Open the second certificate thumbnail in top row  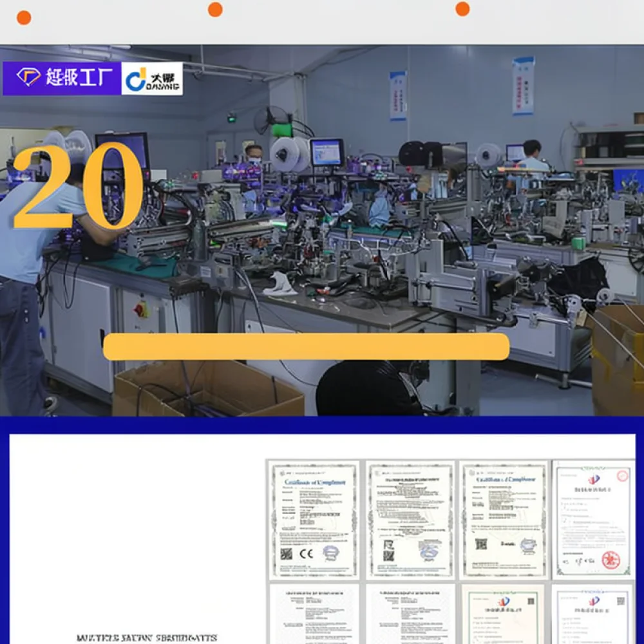(x=410, y=520)
